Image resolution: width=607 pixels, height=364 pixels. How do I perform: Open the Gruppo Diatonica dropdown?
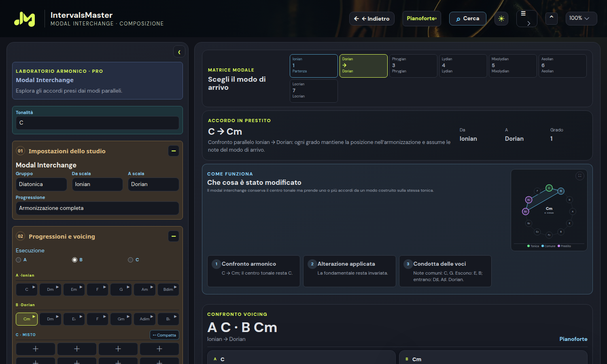coord(41,184)
